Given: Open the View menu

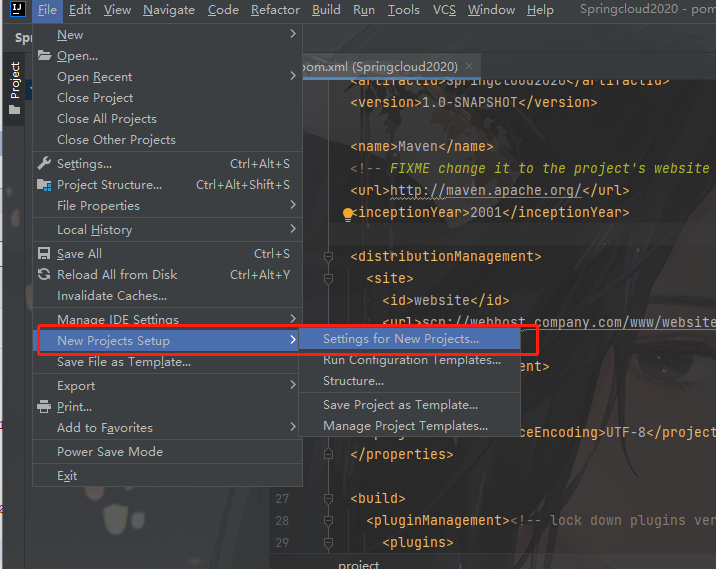Looking at the screenshot, I should click(x=117, y=10).
